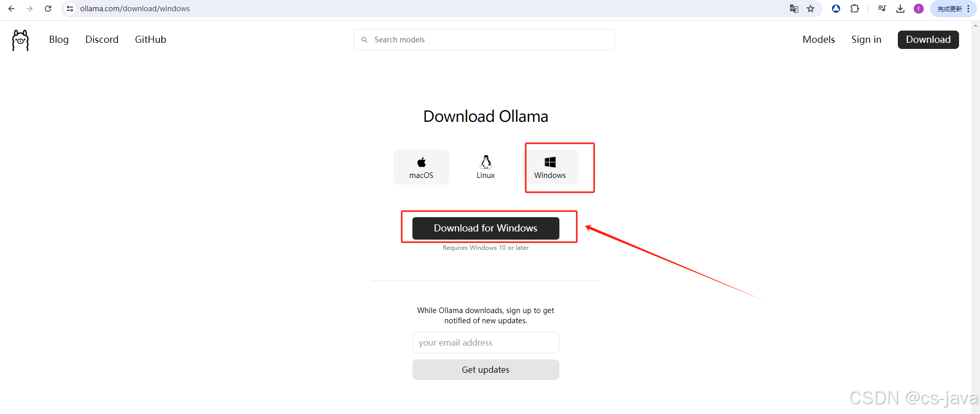This screenshot has height=414, width=980.
Task: Reload the page with refresh icon
Action: click(48, 9)
